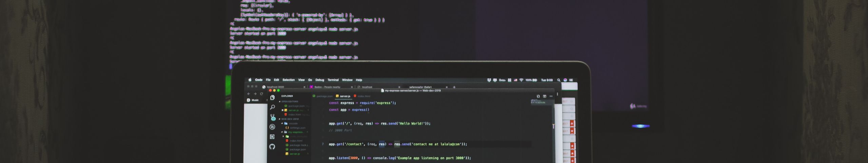Open the Debug view icon
Screen dimensions: 868x163
272,127
